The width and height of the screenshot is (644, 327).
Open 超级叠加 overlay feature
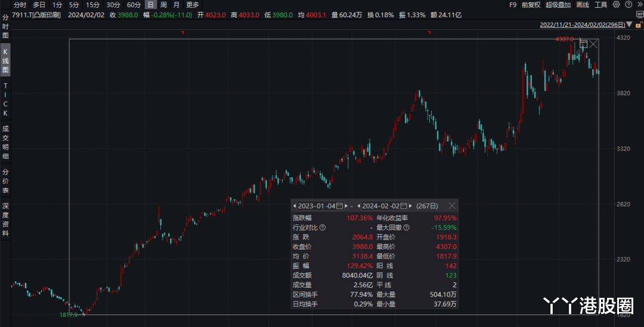(558, 5)
